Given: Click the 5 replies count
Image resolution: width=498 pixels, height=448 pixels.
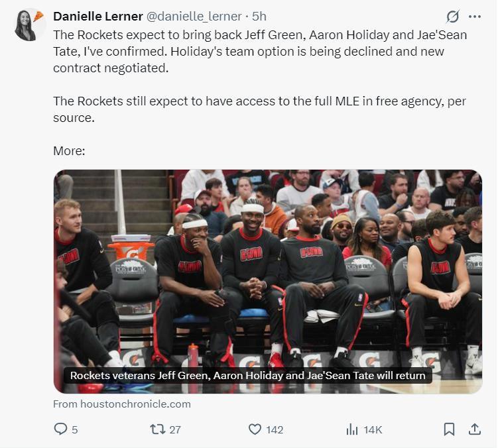Looking at the screenshot, I should [x=75, y=430].
